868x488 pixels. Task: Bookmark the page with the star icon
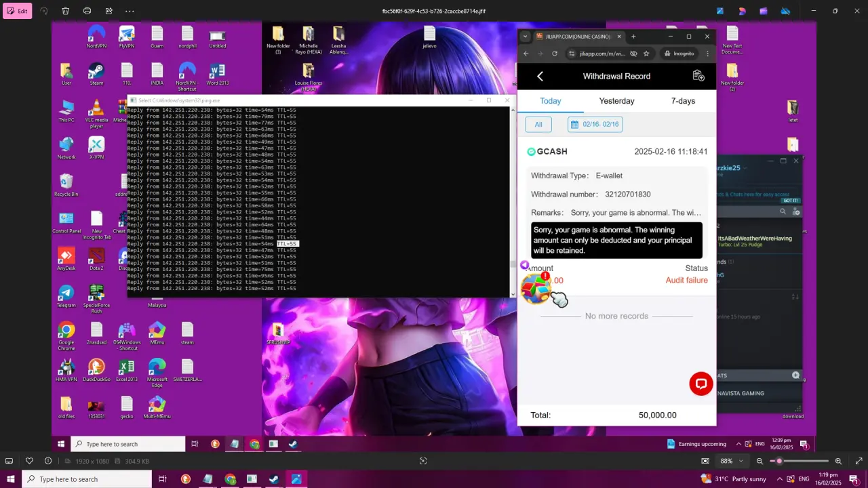tap(646, 54)
